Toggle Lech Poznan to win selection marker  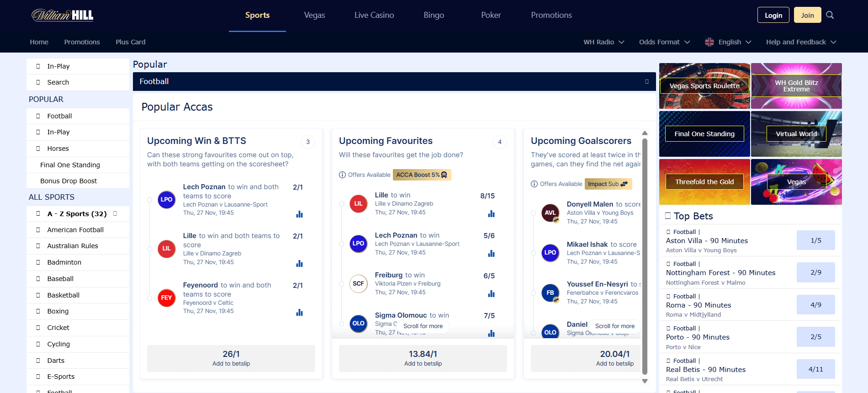point(341,244)
